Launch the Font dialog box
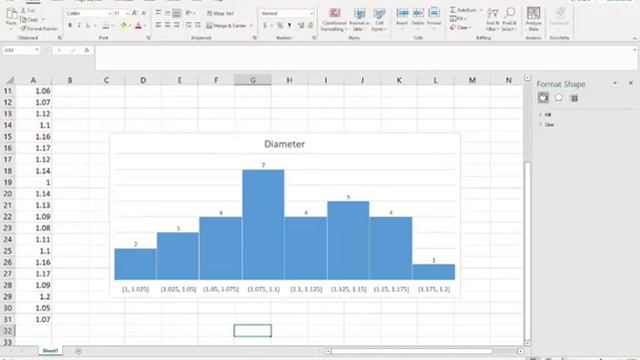The image size is (640, 360). tap(148, 38)
